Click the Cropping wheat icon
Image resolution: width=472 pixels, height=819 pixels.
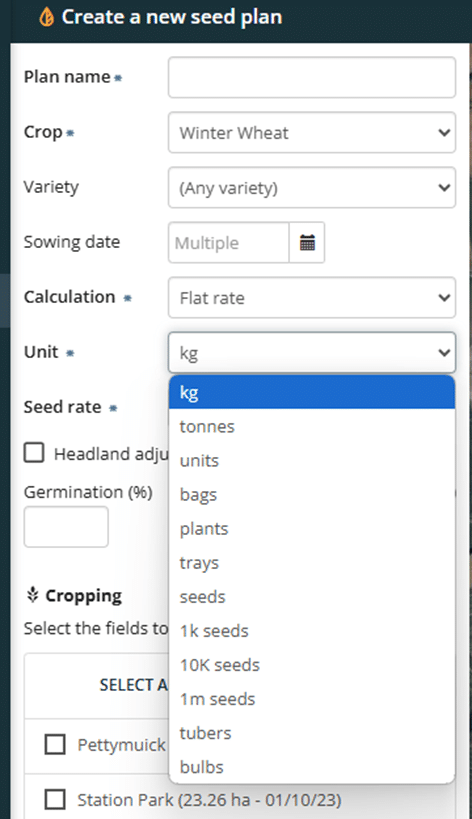(x=33, y=595)
